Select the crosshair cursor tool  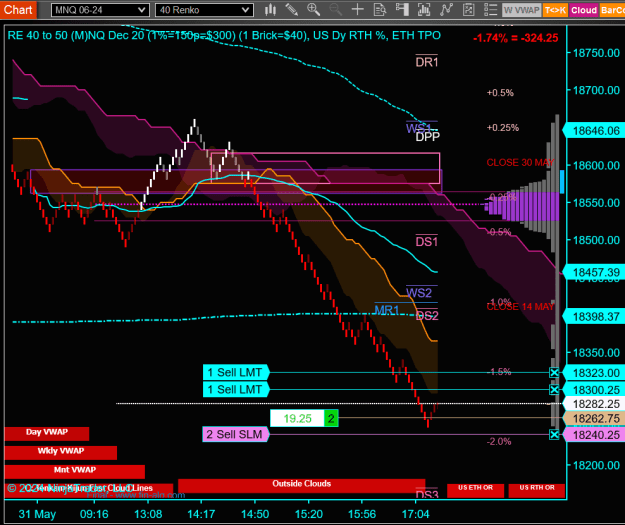click(358, 10)
